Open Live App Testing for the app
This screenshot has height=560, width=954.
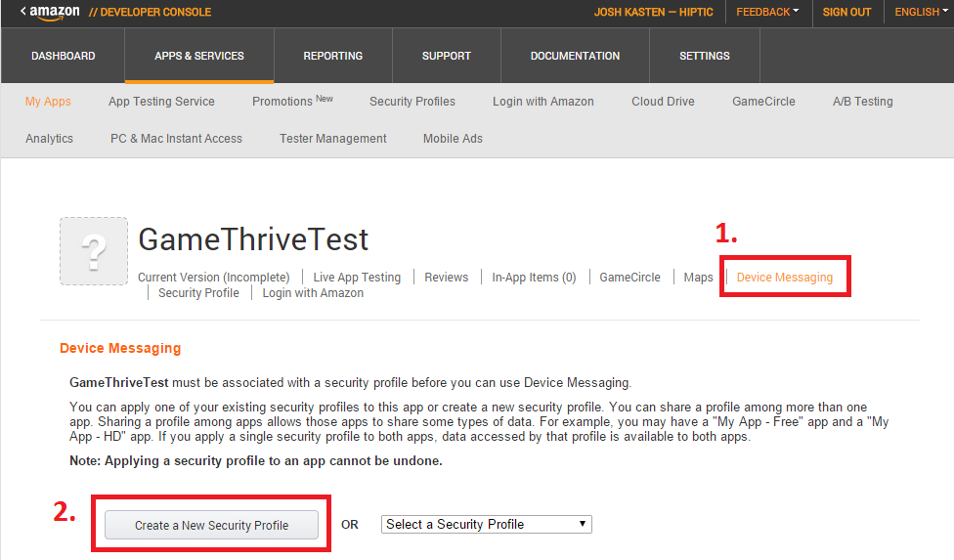click(357, 278)
